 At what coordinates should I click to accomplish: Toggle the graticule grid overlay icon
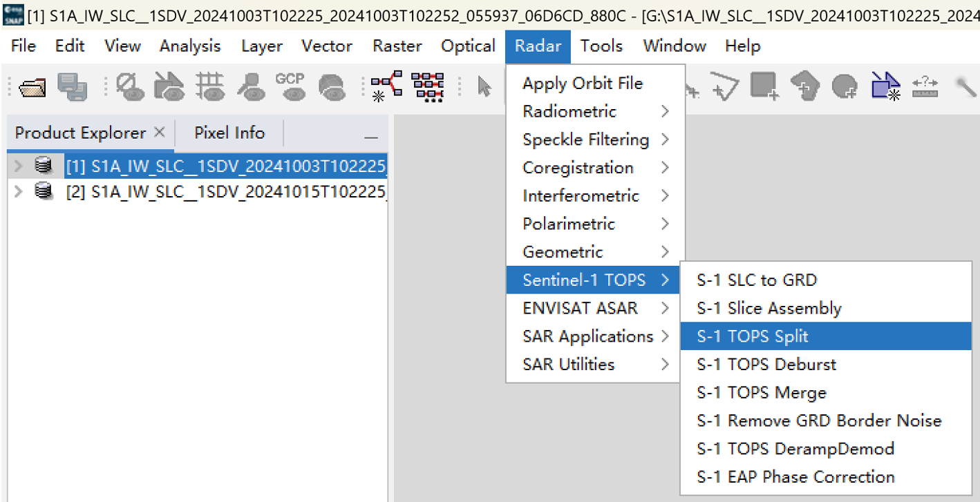tap(209, 86)
